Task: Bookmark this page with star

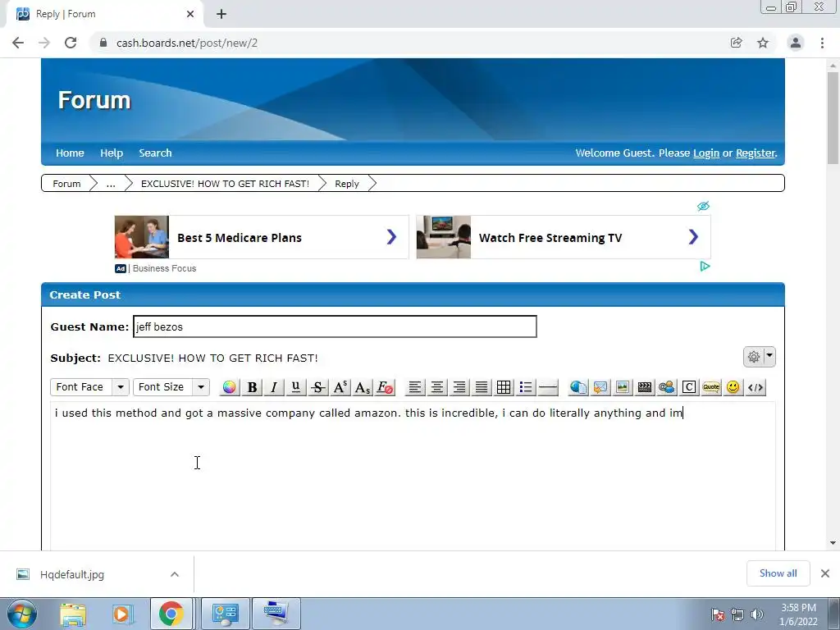Action: pyautogui.click(x=763, y=43)
